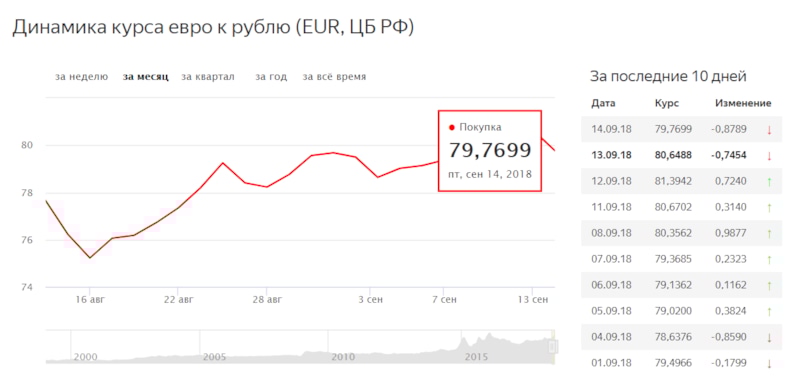Click the Курс column header
800x391 pixels.
click(666, 103)
